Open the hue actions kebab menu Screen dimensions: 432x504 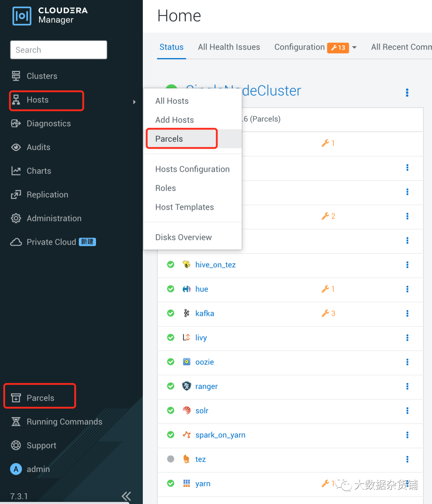pos(407,289)
